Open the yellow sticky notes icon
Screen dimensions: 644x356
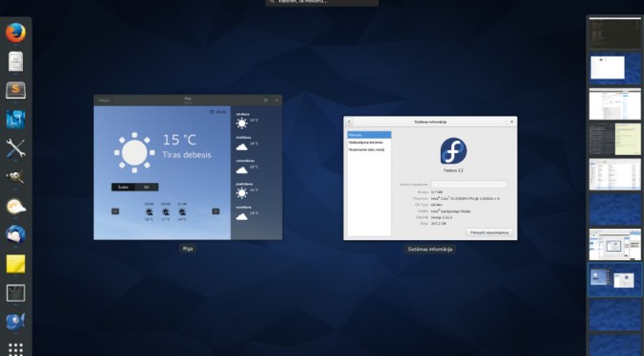click(x=15, y=264)
